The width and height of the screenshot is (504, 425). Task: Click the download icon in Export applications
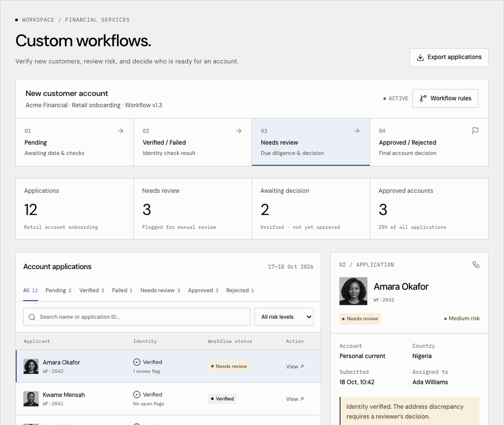coord(420,57)
